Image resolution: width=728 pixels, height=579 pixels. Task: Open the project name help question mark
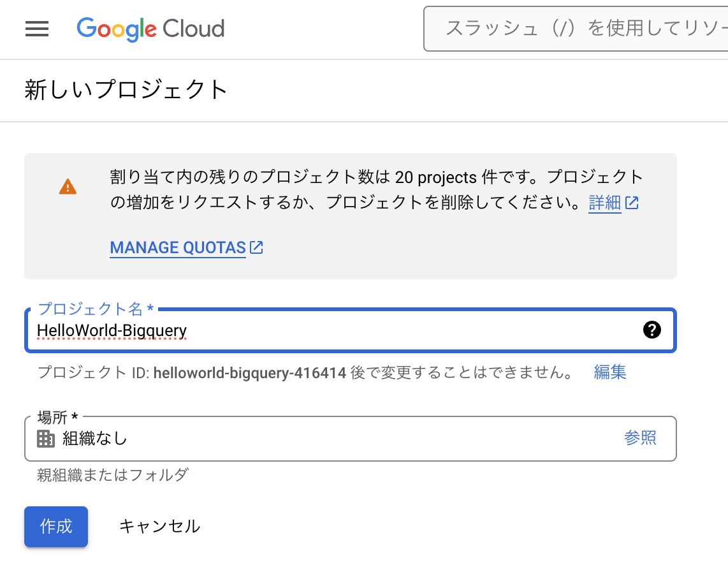(x=652, y=330)
